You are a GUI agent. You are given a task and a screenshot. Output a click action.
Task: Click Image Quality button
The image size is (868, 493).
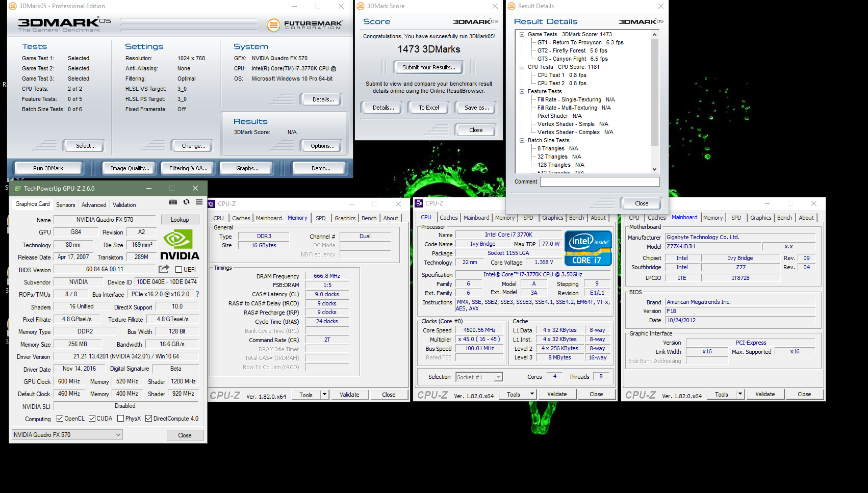(x=130, y=168)
